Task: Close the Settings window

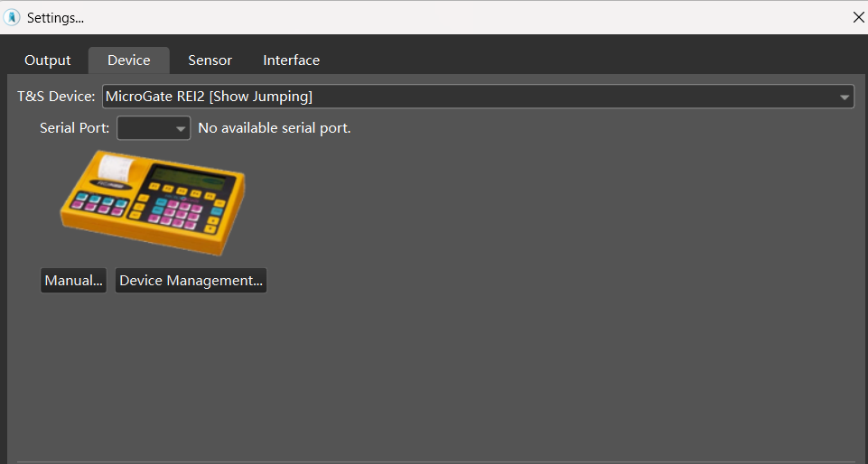Action: point(858,17)
